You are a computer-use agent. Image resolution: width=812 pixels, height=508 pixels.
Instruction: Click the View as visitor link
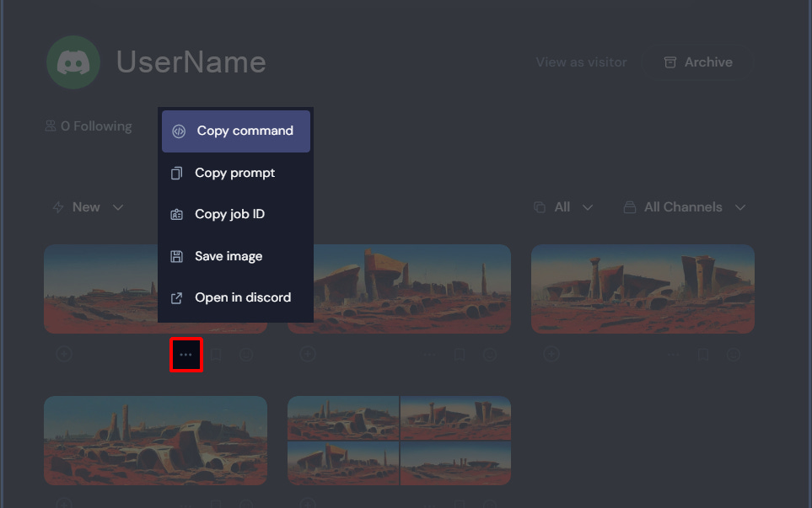pos(581,62)
